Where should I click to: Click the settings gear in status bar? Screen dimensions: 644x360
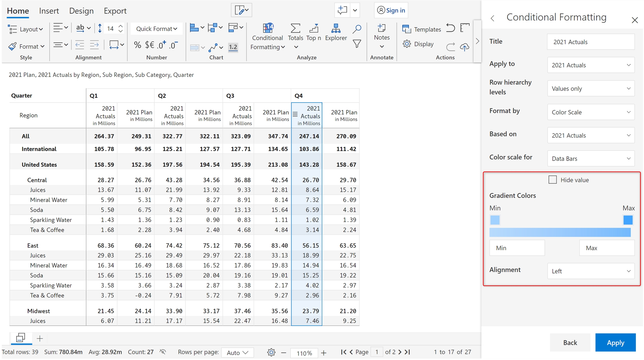click(x=271, y=352)
